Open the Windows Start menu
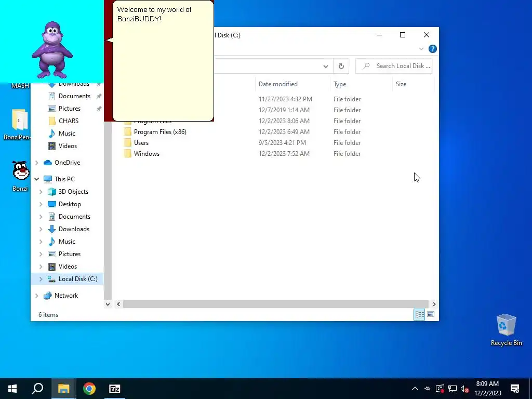532x399 pixels. pyautogui.click(x=12, y=389)
